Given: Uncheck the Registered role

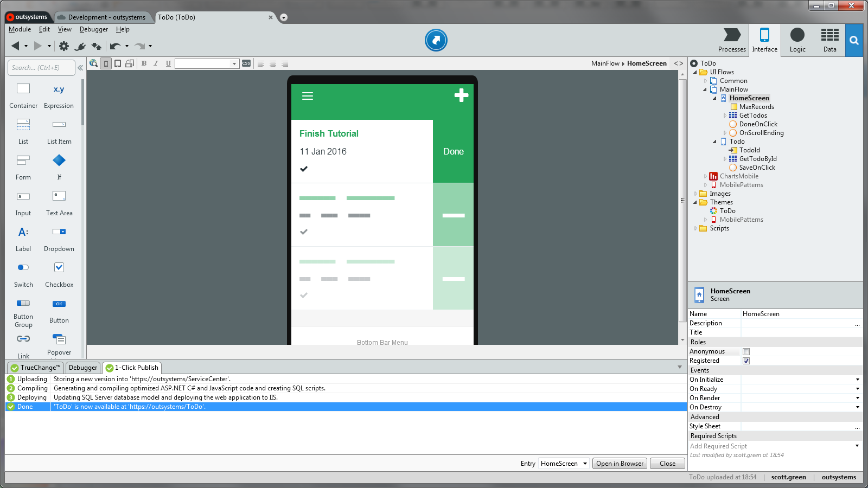Looking at the screenshot, I should (746, 361).
